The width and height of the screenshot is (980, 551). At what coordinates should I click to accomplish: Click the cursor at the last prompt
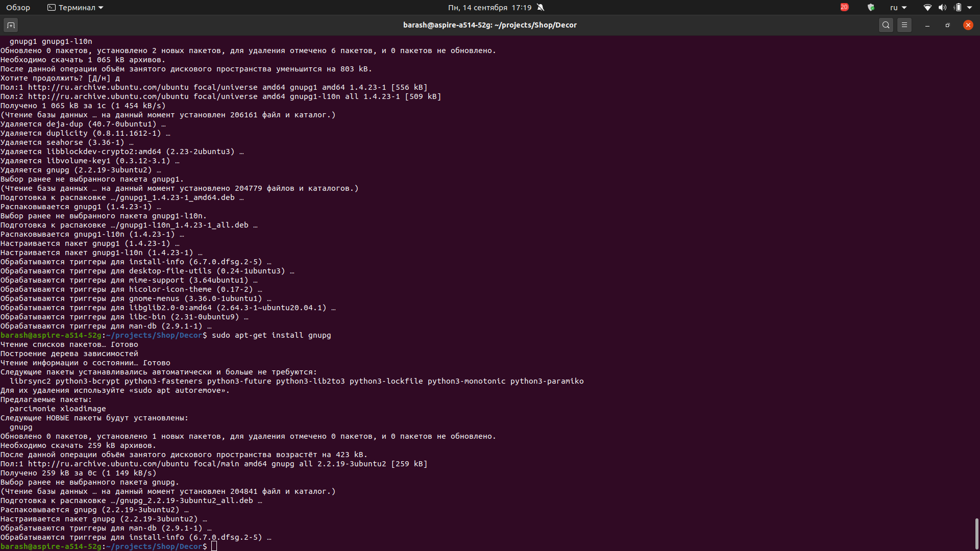coord(214,546)
